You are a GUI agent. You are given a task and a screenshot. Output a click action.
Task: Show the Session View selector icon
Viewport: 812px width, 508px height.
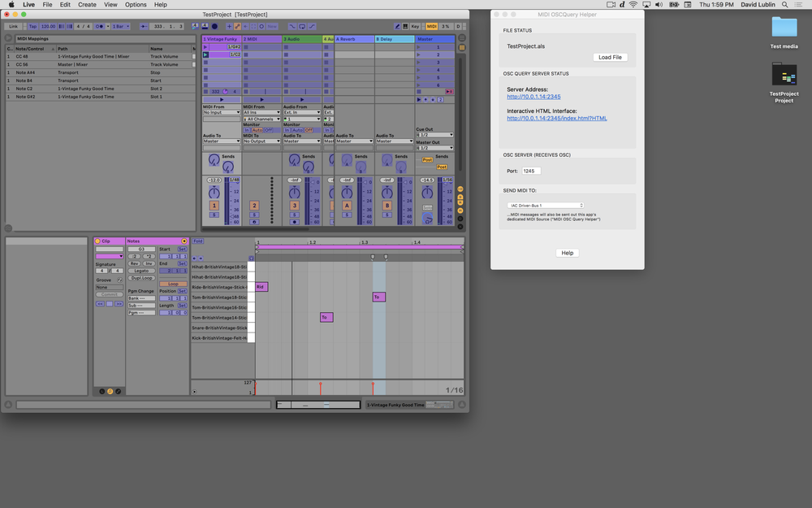462,47
